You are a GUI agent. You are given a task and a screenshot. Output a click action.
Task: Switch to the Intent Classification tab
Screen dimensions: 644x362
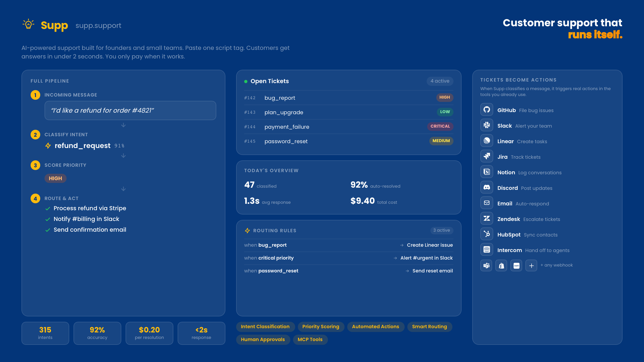pyautogui.click(x=265, y=327)
